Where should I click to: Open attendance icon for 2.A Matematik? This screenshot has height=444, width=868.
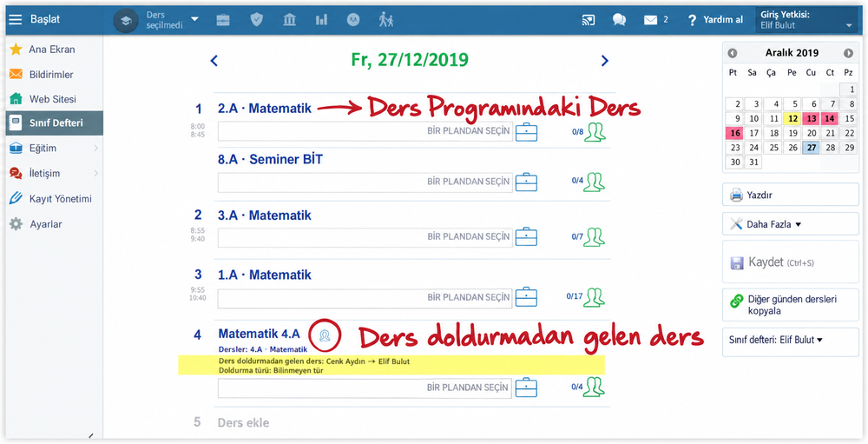[595, 132]
